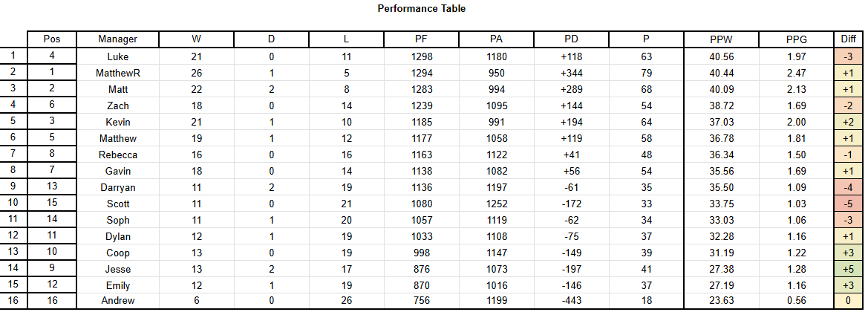Select Darryan's Pos cell showing 13
The height and width of the screenshot is (315, 868).
click(x=51, y=187)
